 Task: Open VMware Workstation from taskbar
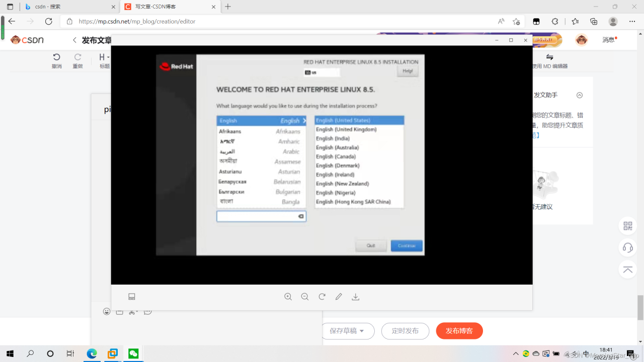click(x=113, y=353)
